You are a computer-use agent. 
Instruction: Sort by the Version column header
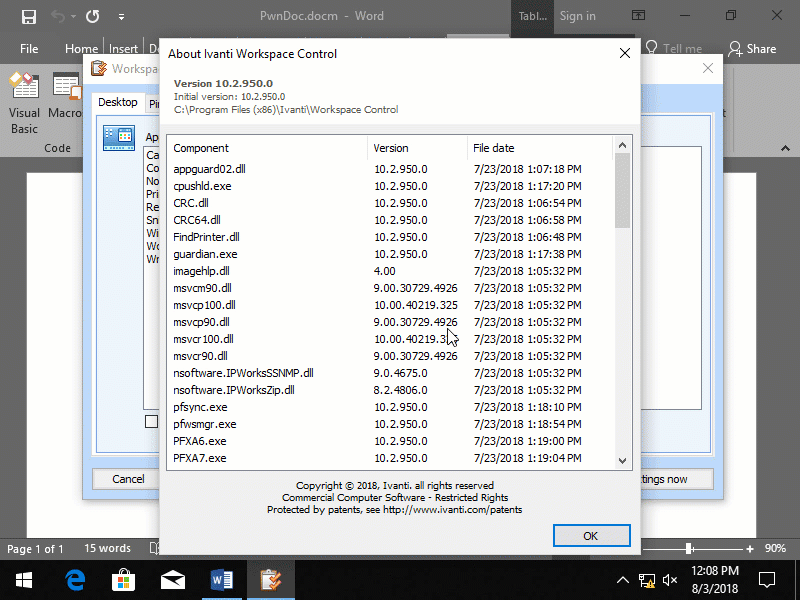click(x=417, y=148)
